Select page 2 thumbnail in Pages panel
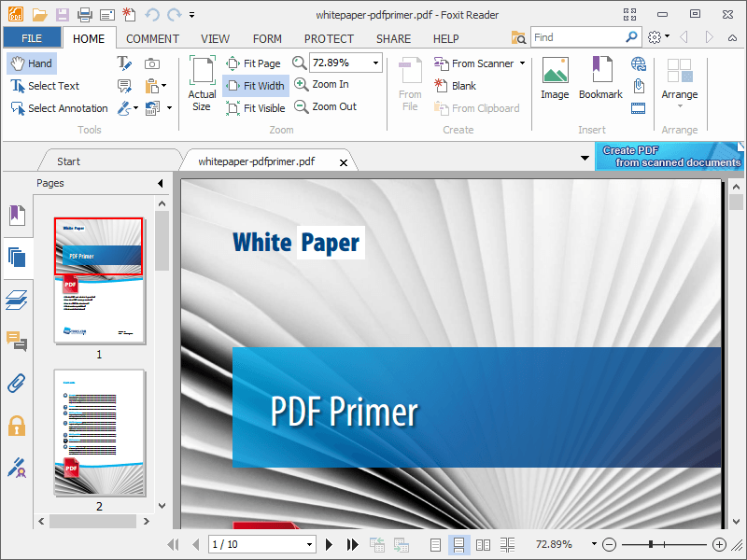The image size is (747, 560). pos(98,432)
